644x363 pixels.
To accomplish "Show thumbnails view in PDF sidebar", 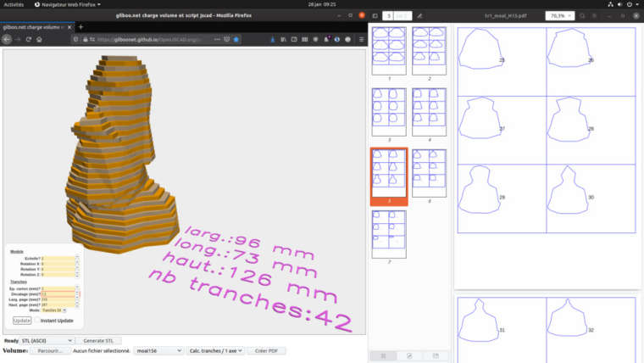I will tap(383, 355).
